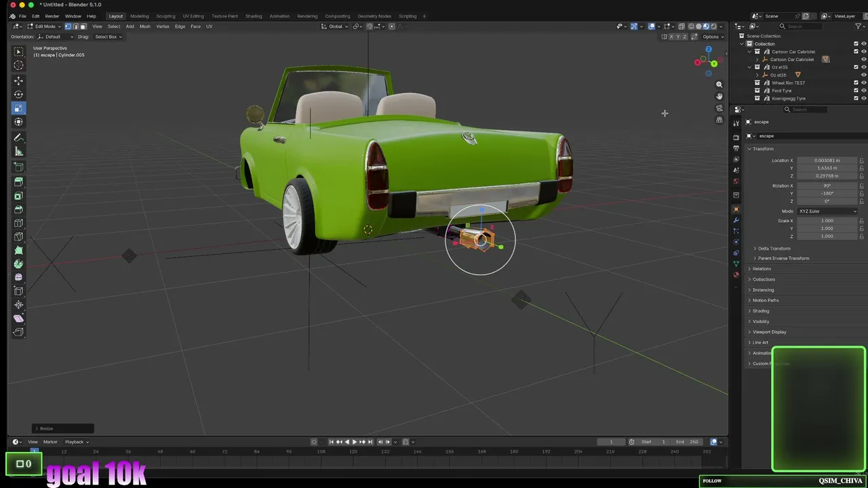Select the Knife tool
This screenshot has height=488, width=868.
tap(18, 237)
